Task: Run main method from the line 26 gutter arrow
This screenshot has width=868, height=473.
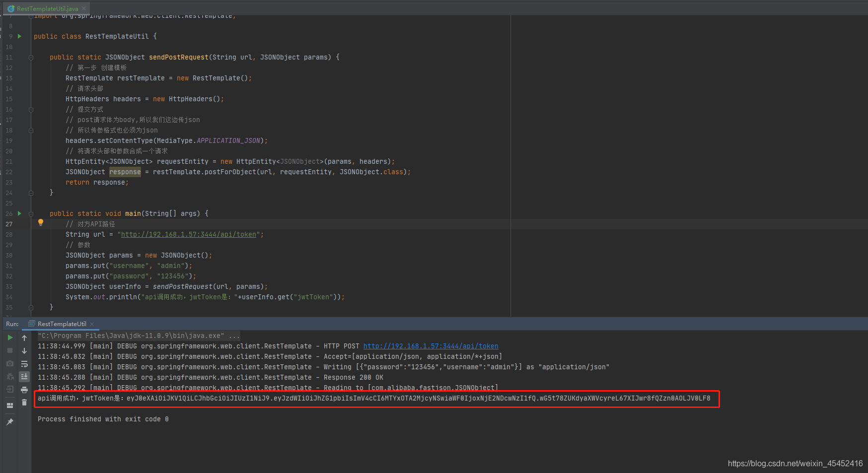Action: [x=20, y=213]
